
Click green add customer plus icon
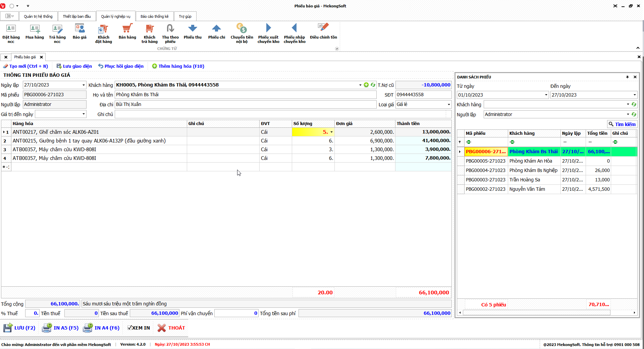366,85
